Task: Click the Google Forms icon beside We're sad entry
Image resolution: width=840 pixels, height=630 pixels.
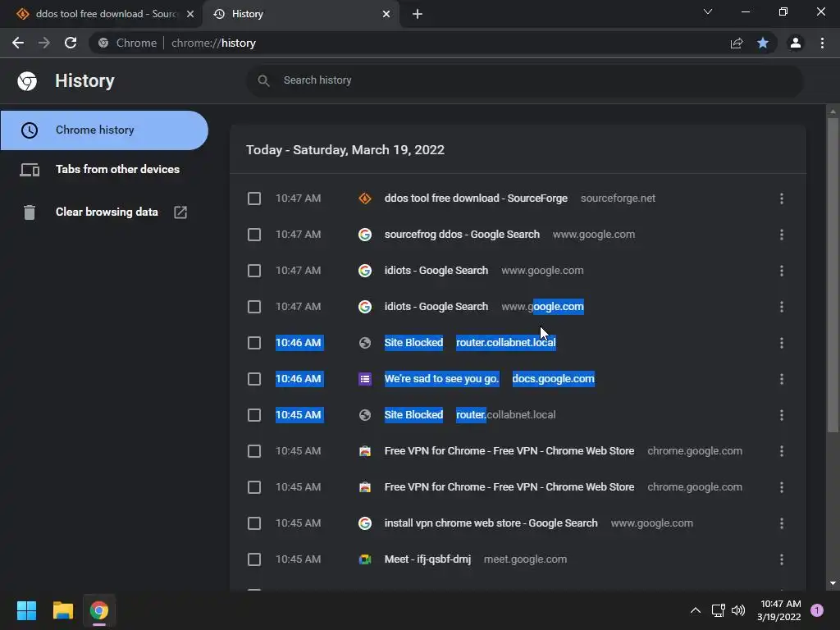Action: (365, 379)
